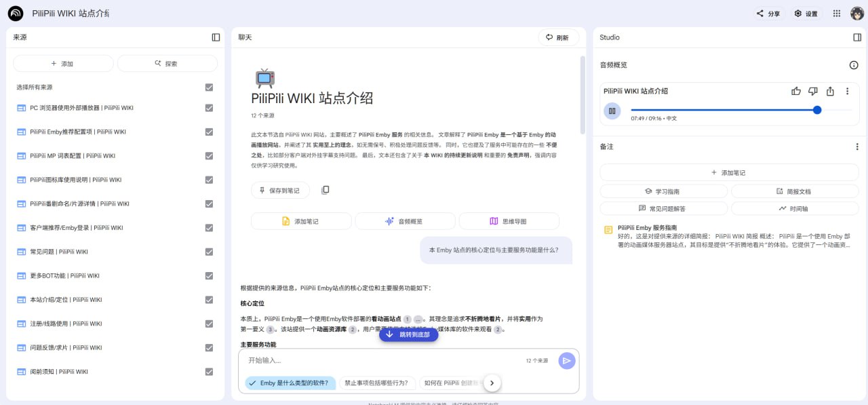Click citation number 2 after 动画资源库
The height and width of the screenshot is (405, 868).
(x=353, y=330)
